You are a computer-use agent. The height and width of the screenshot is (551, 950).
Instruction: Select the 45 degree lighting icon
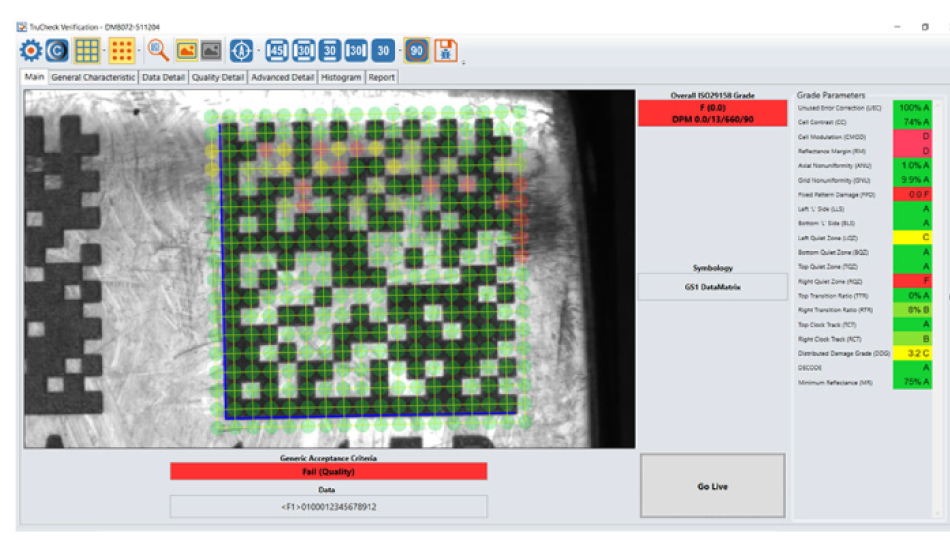click(277, 50)
